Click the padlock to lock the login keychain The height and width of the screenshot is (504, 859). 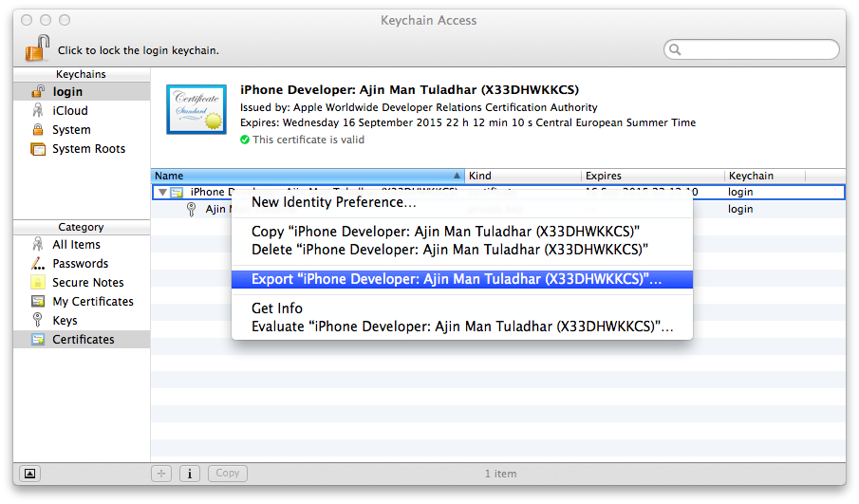click(x=37, y=47)
